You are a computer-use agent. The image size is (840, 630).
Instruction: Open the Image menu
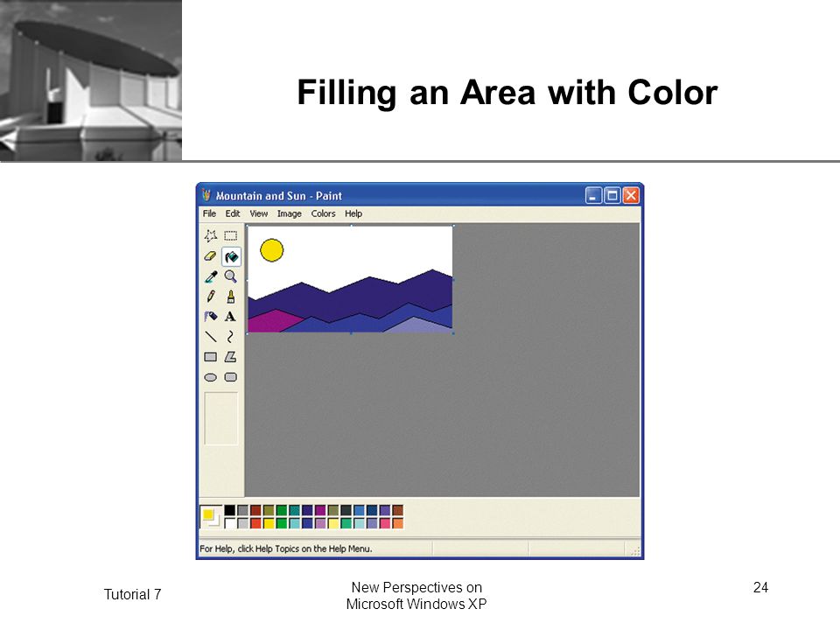pos(290,213)
